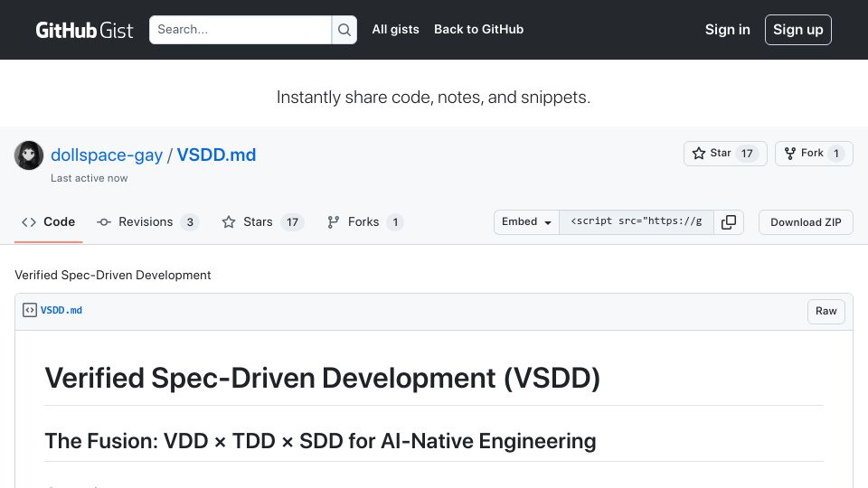
Task: Switch to the Revisions tab
Action: [147, 222]
